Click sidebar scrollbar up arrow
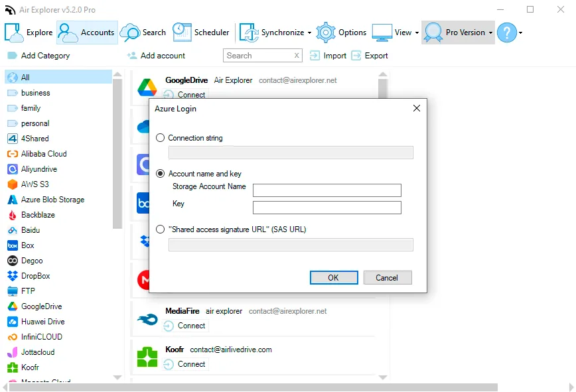 pyautogui.click(x=117, y=74)
